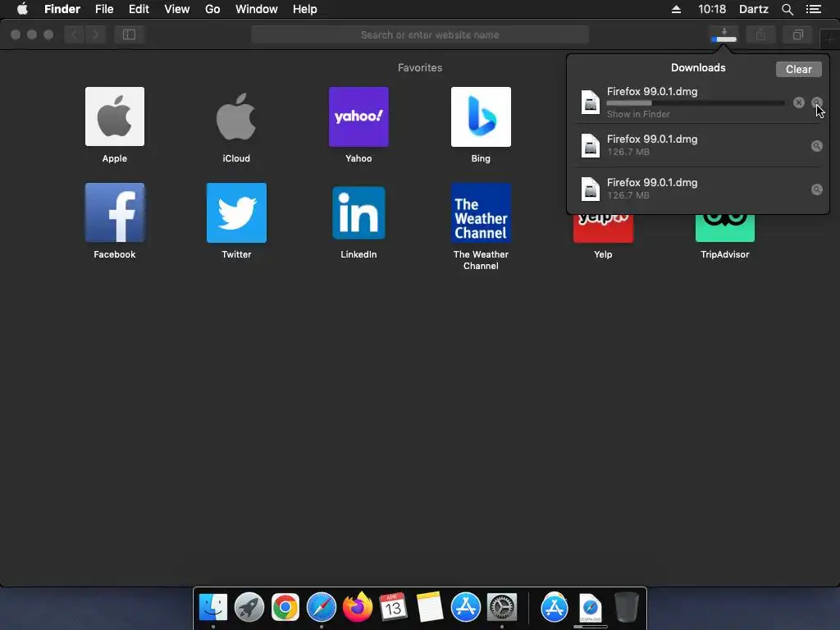Open Finder from the Dock
The width and height of the screenshot is (840, 630).
pos(213,607)
